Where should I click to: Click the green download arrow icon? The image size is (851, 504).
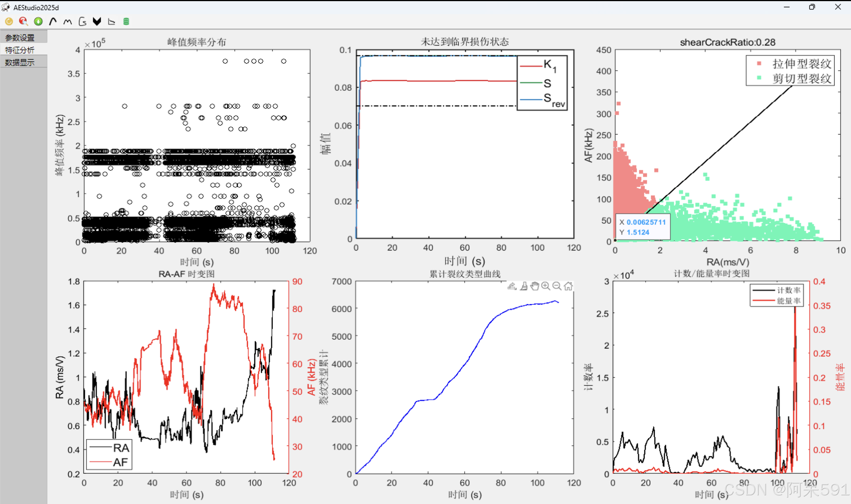pos(38,21)
